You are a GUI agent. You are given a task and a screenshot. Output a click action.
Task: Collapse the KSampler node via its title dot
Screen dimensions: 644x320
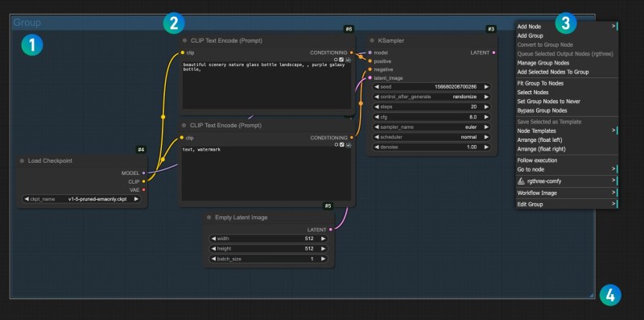click(372, 41)
